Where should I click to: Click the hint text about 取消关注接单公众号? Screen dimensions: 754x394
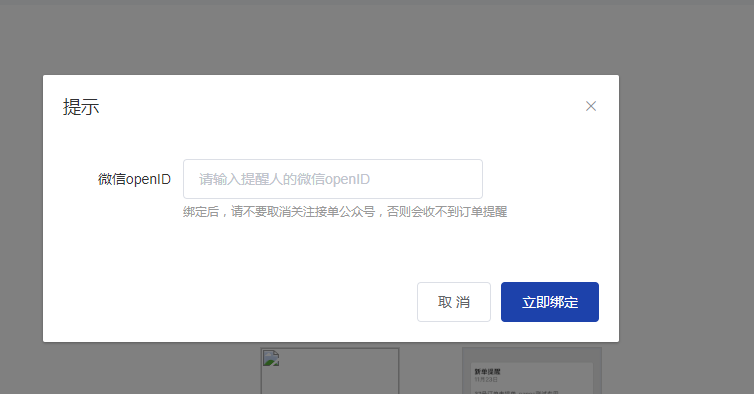[x=345, y=212]
